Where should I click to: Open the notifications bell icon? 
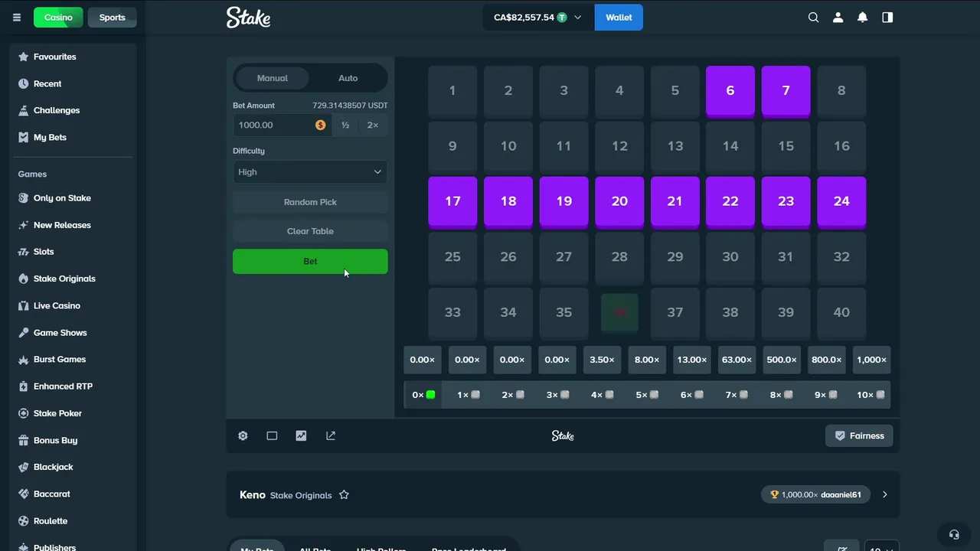coord(863,18)
